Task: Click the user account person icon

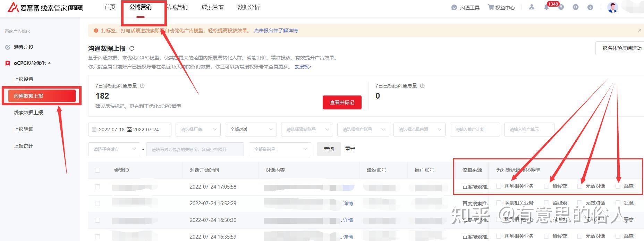Action: click(532, 7)
